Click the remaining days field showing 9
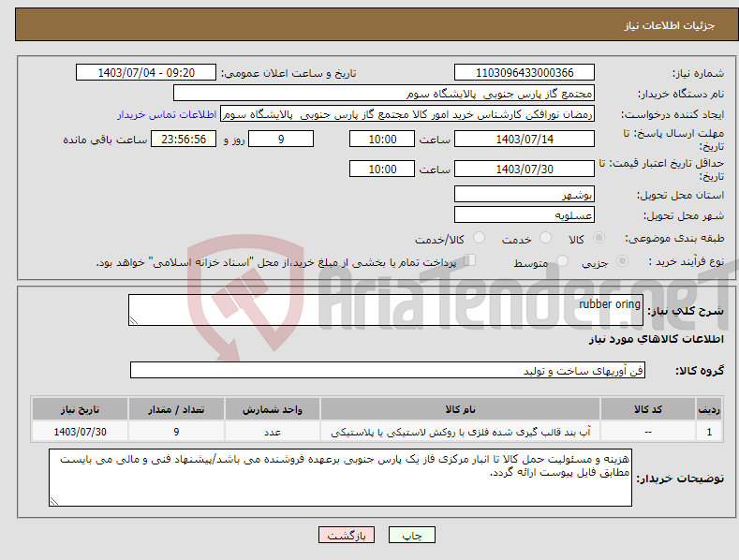 (x=281, y=139)
